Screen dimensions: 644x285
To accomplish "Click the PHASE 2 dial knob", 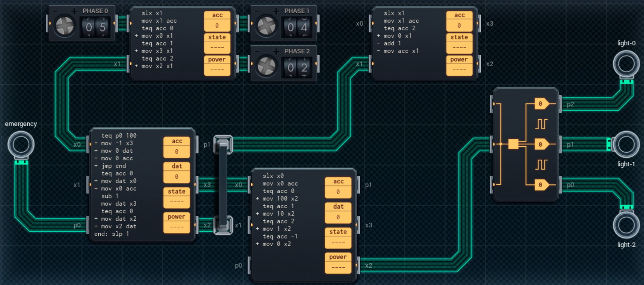I will click(266, 67).
